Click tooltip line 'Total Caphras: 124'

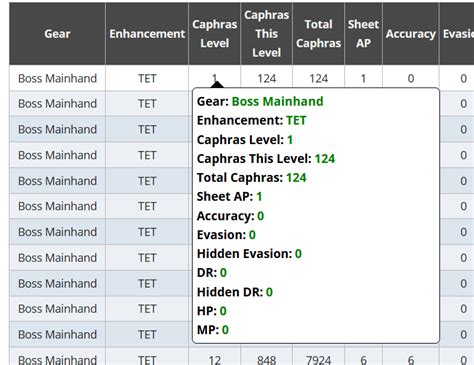pyautogui.click(x=251, y=178)
